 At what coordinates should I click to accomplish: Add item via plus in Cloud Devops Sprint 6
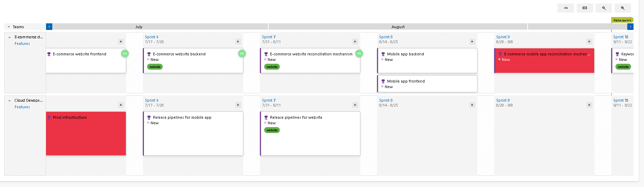click(238, 105)
